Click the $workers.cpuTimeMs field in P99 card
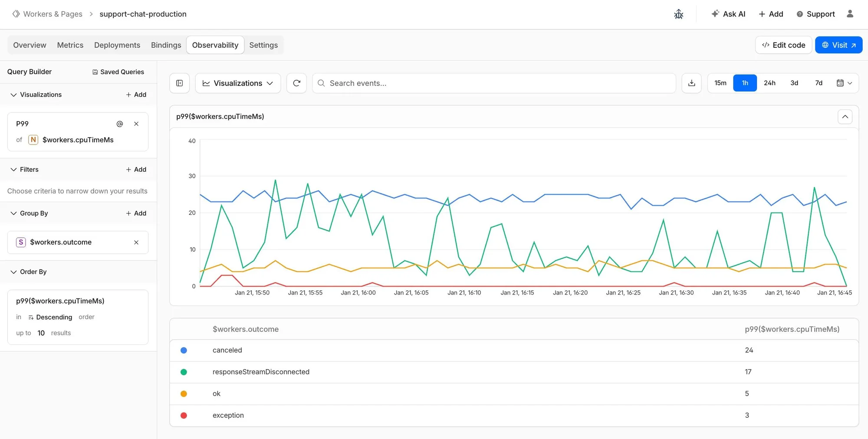Image resolution: width=868 pixels, height=439 pixels. (x=78, y=140)
